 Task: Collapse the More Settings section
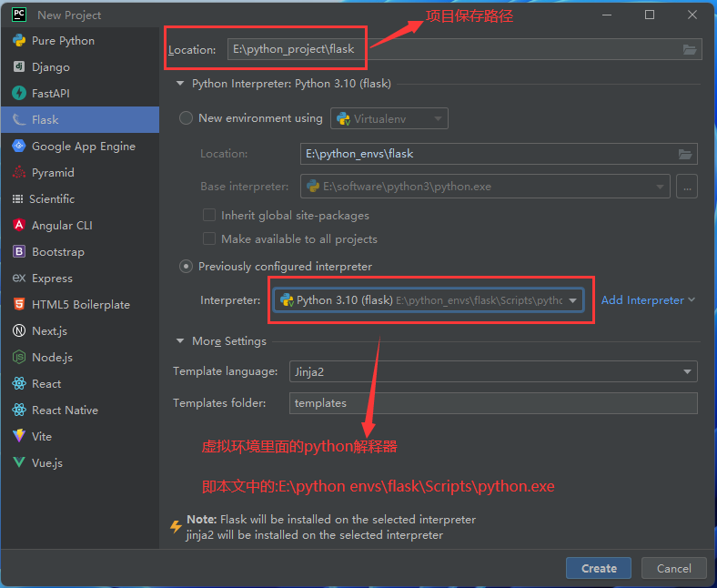click(180, 341)
